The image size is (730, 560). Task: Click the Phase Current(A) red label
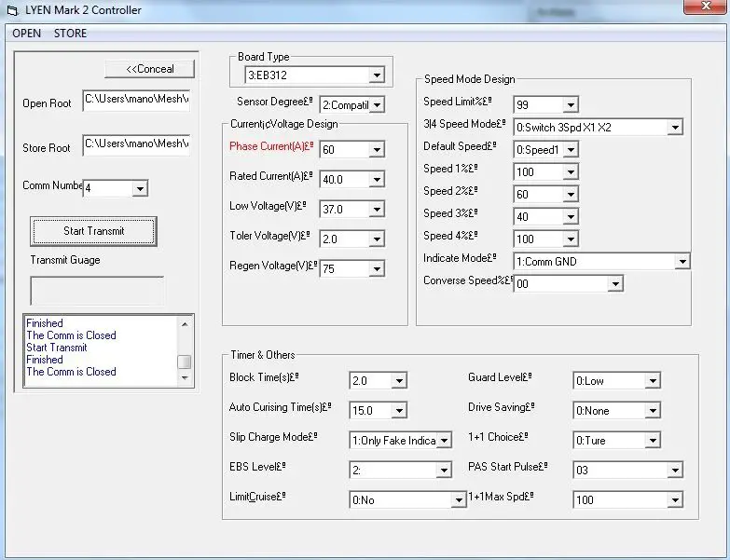(x=271, y=146)
